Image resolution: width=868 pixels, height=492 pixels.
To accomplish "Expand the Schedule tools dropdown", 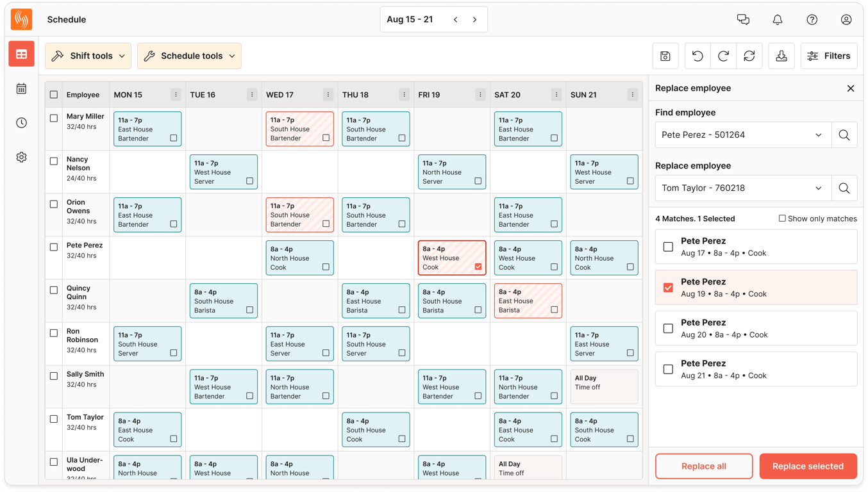I will [x=189, y=56].
